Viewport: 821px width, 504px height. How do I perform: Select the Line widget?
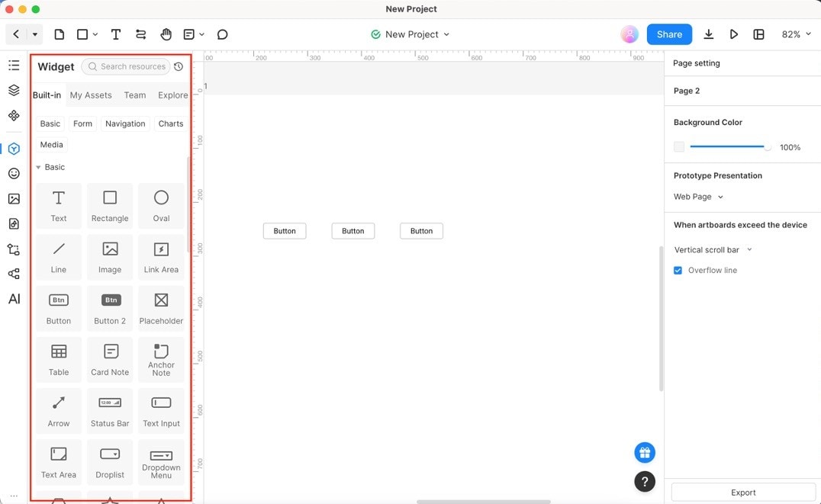[59, 257]
